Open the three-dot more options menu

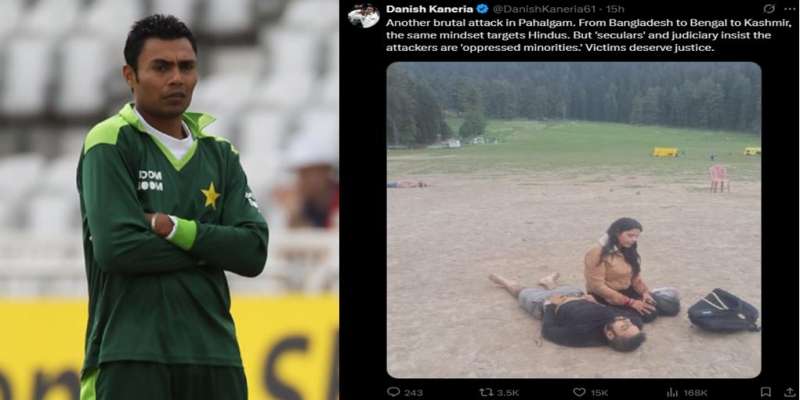(x=790, y=9)
